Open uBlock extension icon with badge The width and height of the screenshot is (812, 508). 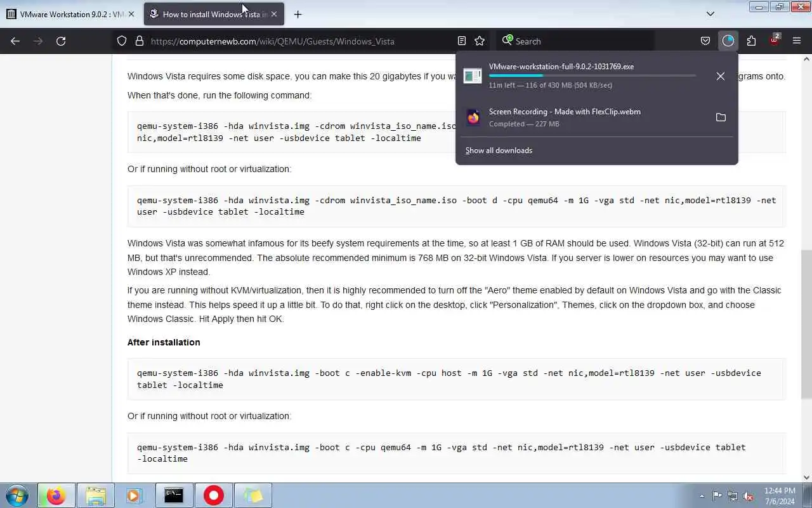point(774,41)
